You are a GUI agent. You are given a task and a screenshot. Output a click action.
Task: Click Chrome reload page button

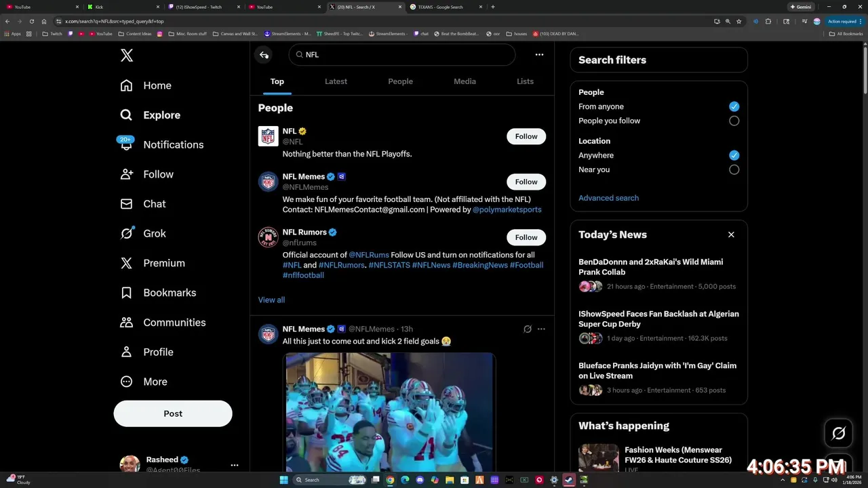click(x=31, y=21)
